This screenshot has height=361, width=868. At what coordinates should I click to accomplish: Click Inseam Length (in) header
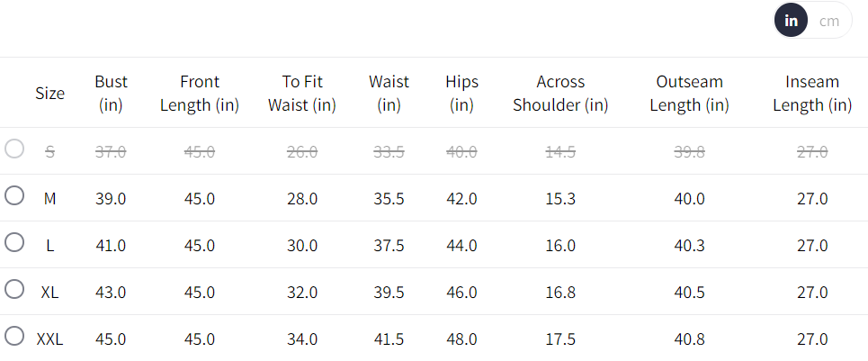click(812, 93)
